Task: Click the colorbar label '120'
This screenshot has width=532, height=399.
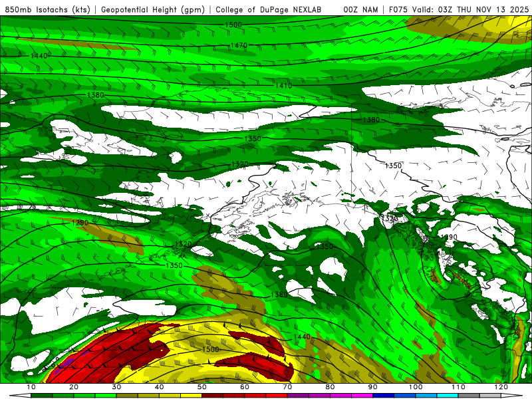Action: pyautogui.click(x=501, y=387)
